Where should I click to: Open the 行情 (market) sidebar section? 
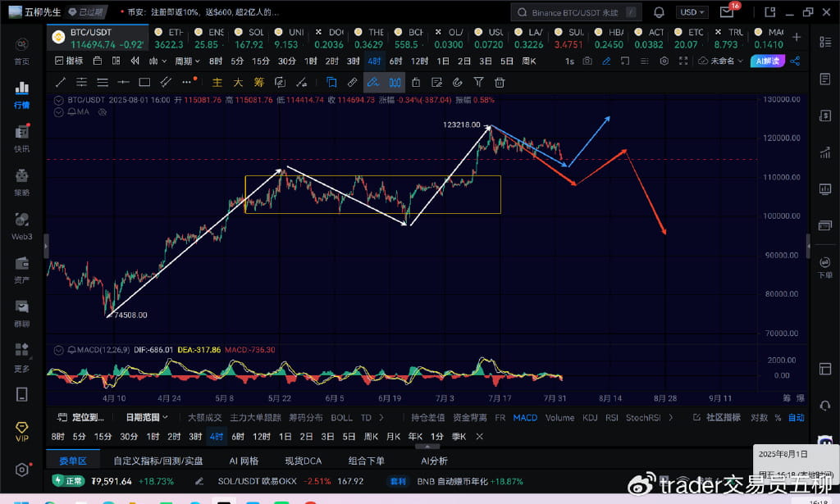[x=21, y=94]
